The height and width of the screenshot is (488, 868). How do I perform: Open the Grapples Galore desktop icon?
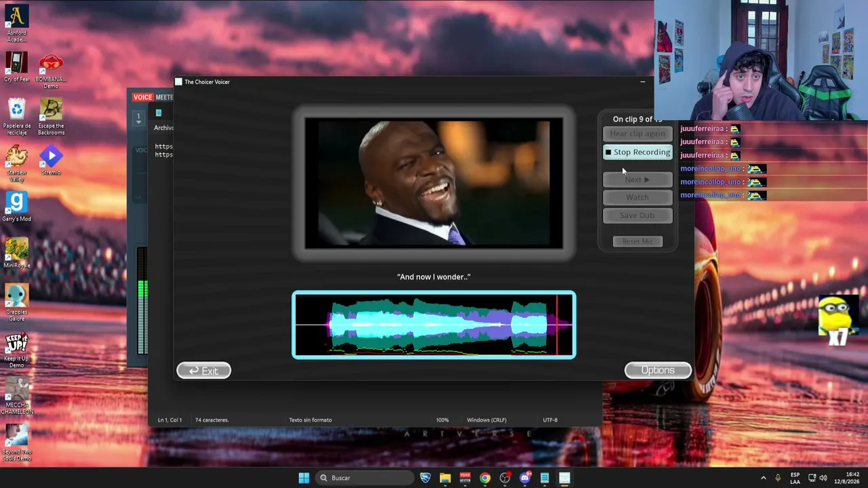[x=16, y=303]
